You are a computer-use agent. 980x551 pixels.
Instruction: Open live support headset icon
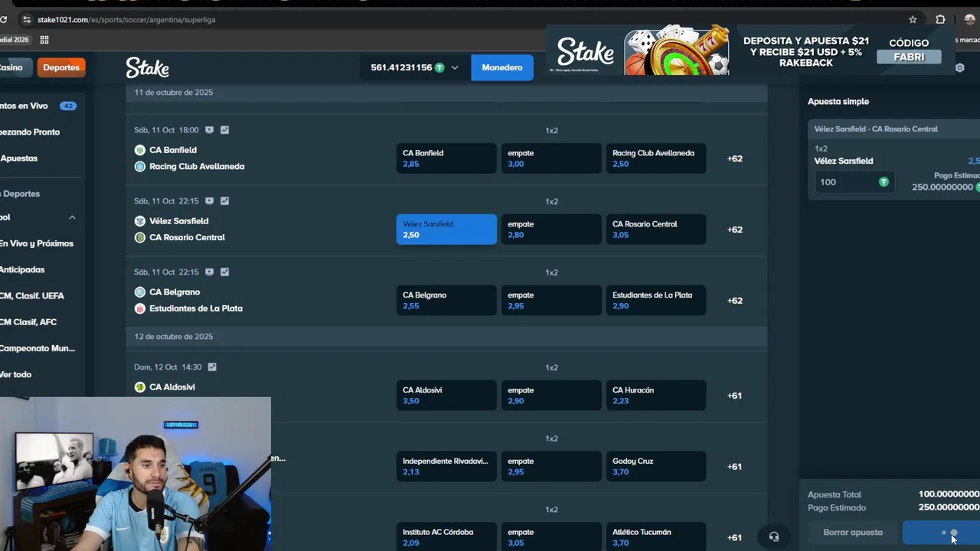tap(774, 537)
